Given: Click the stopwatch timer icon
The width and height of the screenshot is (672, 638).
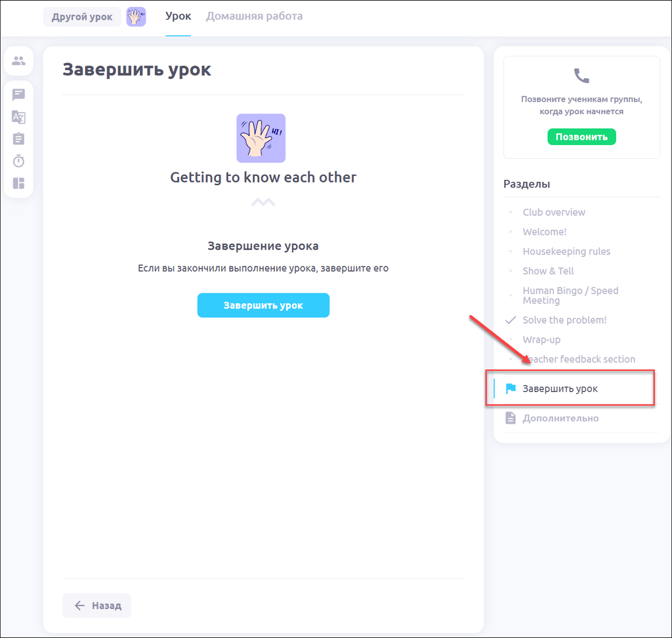Looking at the screenshot, I should pos(18,161).
